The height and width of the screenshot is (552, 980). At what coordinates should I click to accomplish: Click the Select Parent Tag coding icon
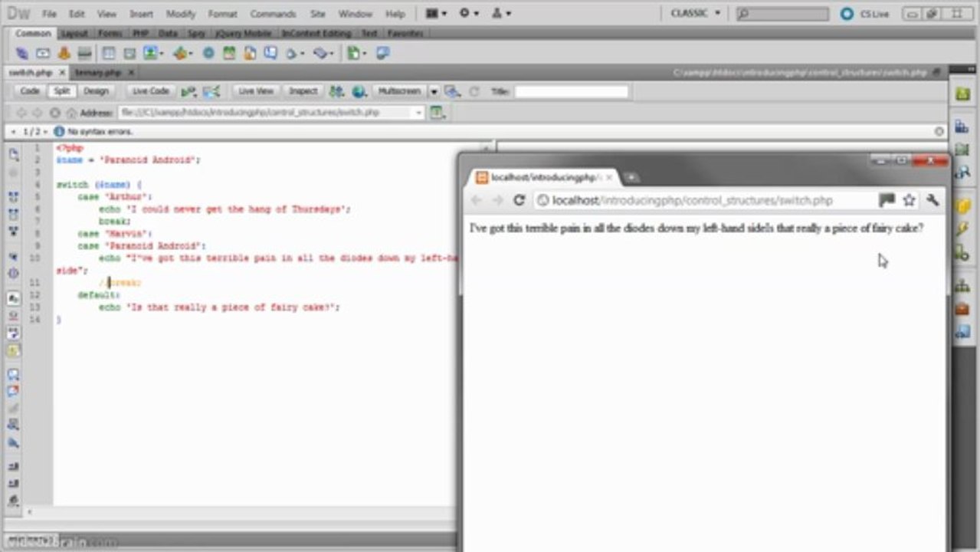[x=14, y=257]
